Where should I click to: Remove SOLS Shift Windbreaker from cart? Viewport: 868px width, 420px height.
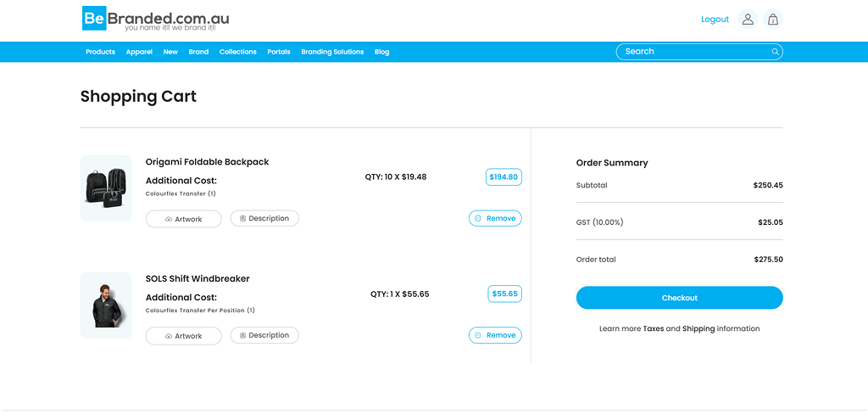tap(495, 335)
